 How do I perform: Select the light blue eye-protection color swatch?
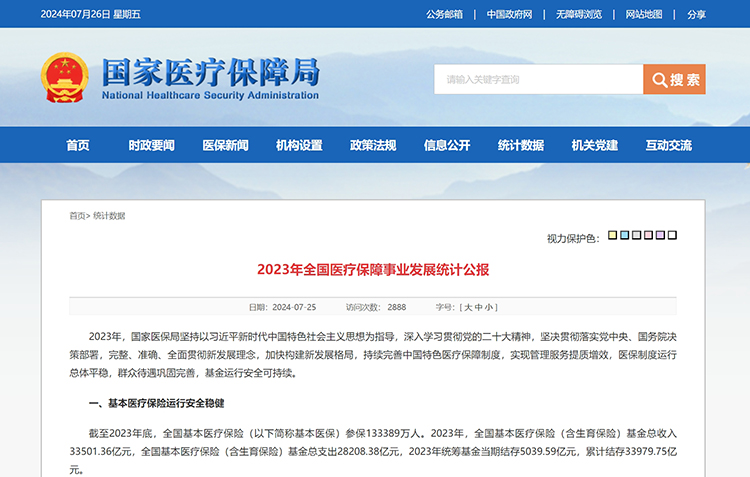click(624, 235)
